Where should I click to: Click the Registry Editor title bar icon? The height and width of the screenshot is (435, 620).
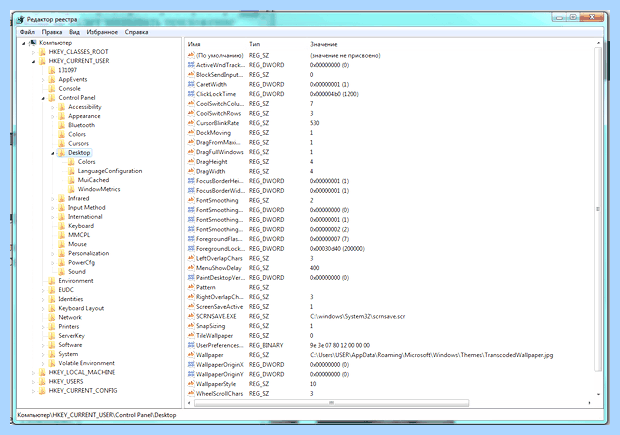coord(21,19)
